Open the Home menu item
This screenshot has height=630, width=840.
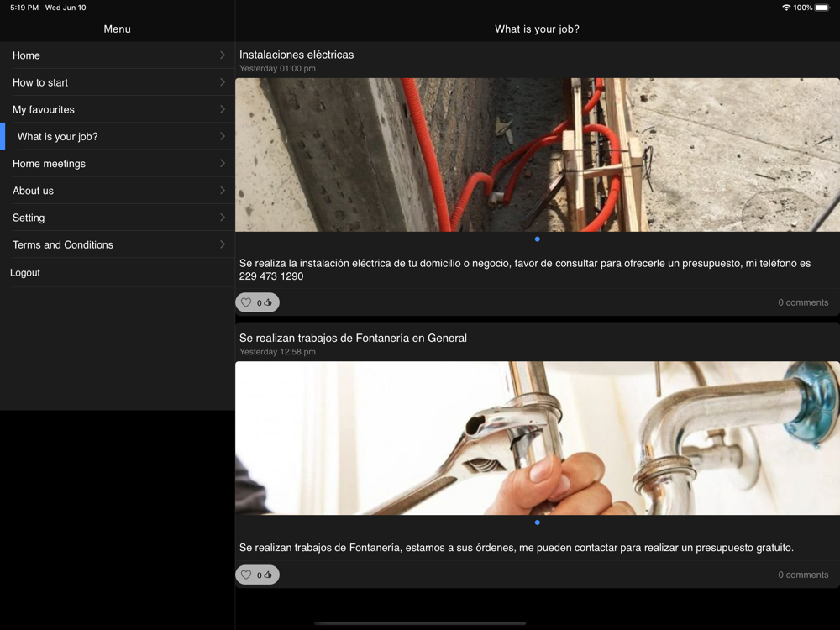coord(118,55)
